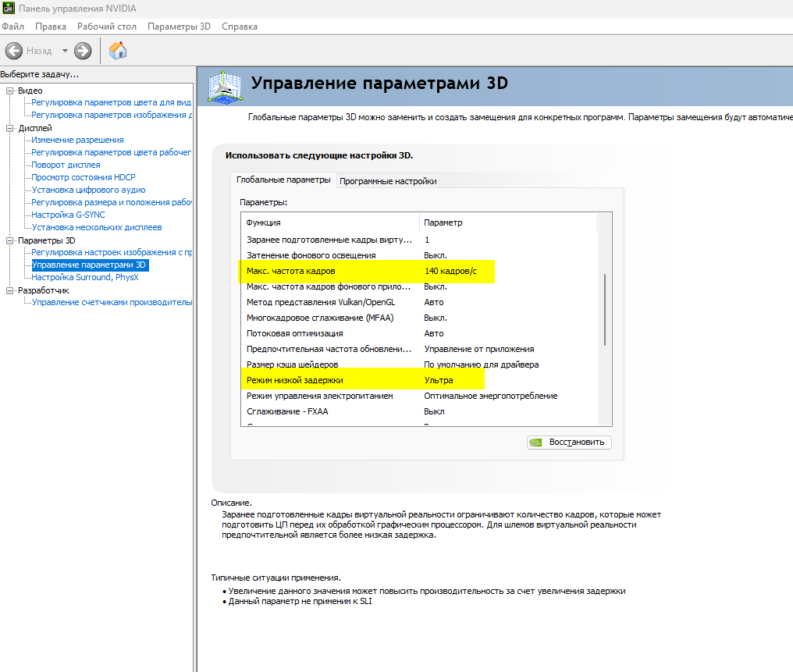Image resolution: width=793 pixels, height=672 pixels.
Task: Select Управление параметрами 3D tree item
Action: [90, 265]
